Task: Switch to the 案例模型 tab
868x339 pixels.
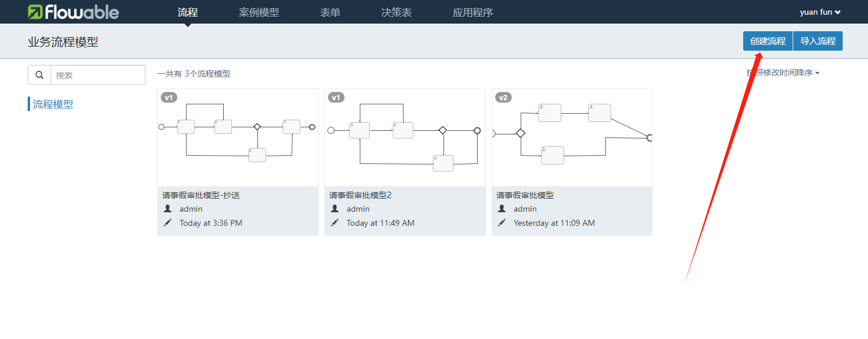Action: 259,12
